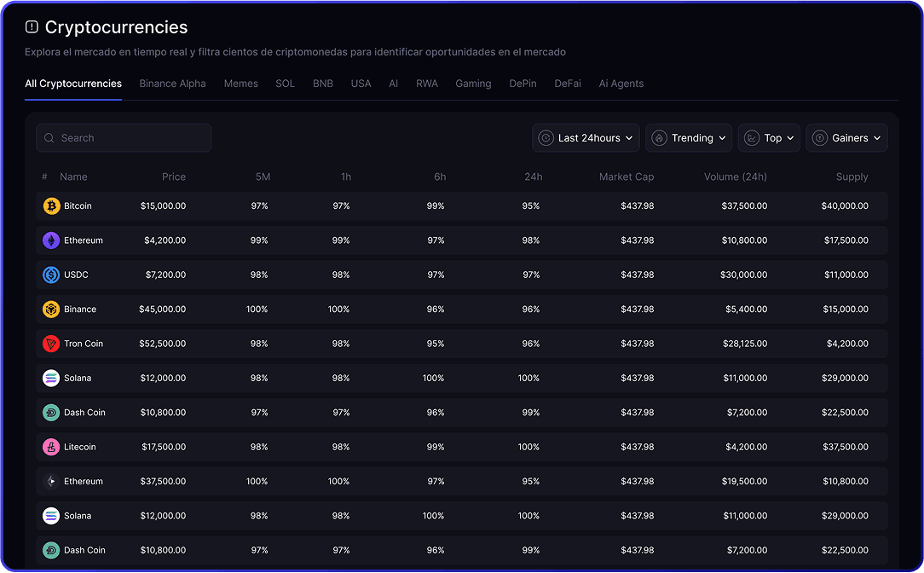This screenshot has width=924, height=573.
Task: Select the DeFai tab
Action: [568, 84]
